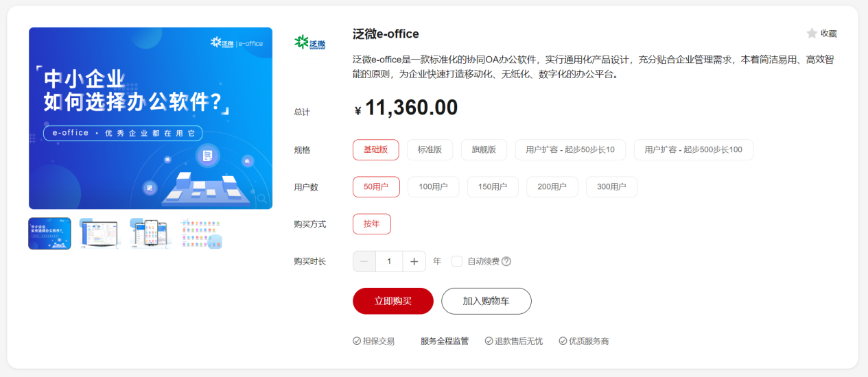Open the second product thumbnail image
Viewport: 868px width, 377px height.
click(100, 234)
